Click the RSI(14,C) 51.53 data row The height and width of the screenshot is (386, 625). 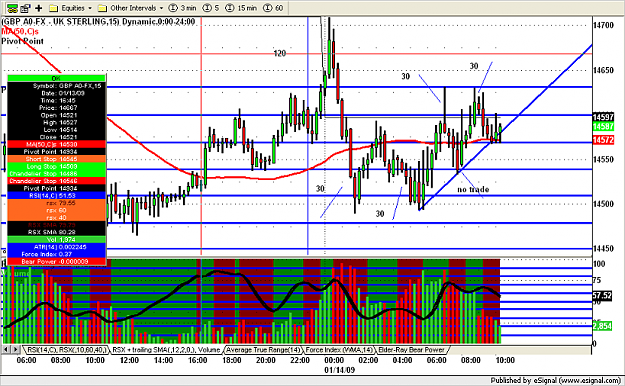point(56,195)
